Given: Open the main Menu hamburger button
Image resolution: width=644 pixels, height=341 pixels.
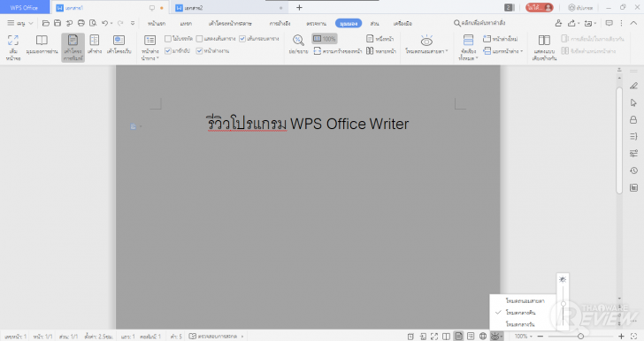Looking at the screenshot, I should pos(19,23).
